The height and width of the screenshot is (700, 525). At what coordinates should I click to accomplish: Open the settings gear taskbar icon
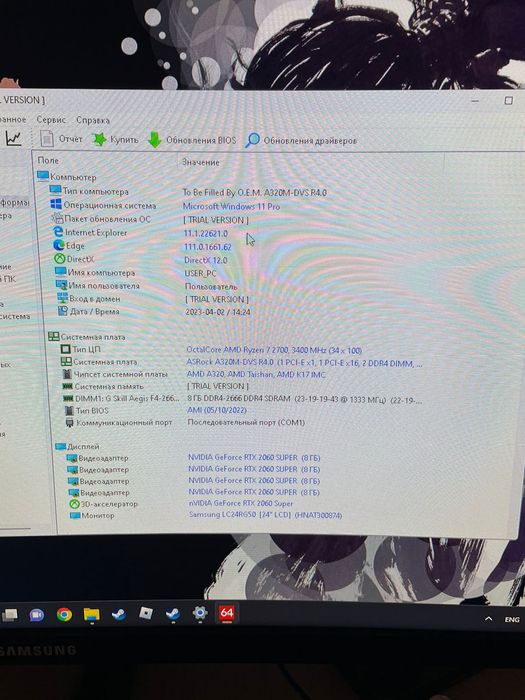click(x=200, y=613)
